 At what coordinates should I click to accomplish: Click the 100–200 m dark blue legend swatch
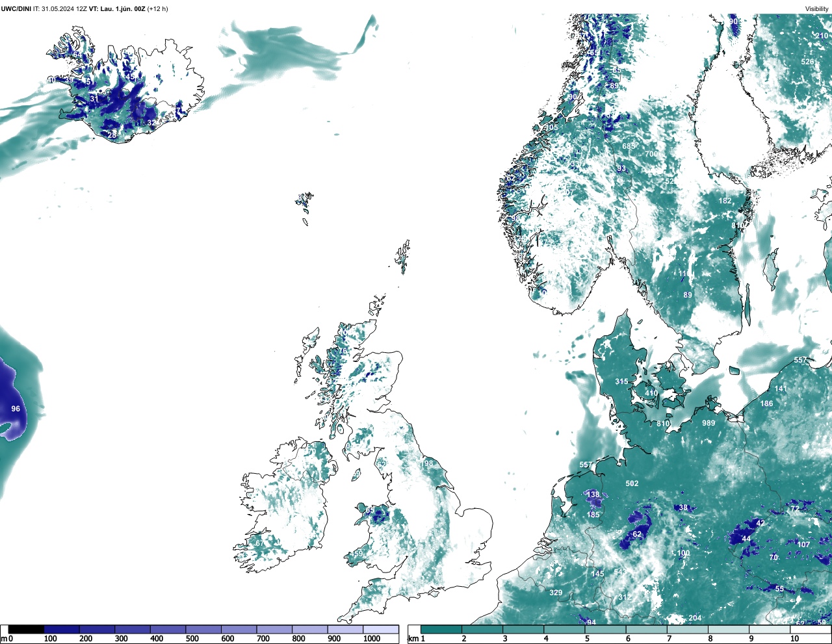(62, 629)
